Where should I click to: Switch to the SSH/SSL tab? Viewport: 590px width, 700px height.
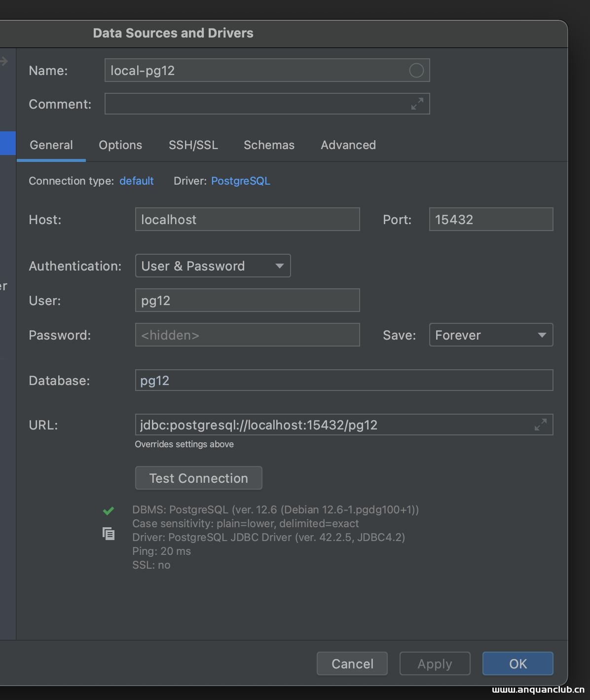tap(193, 145)
